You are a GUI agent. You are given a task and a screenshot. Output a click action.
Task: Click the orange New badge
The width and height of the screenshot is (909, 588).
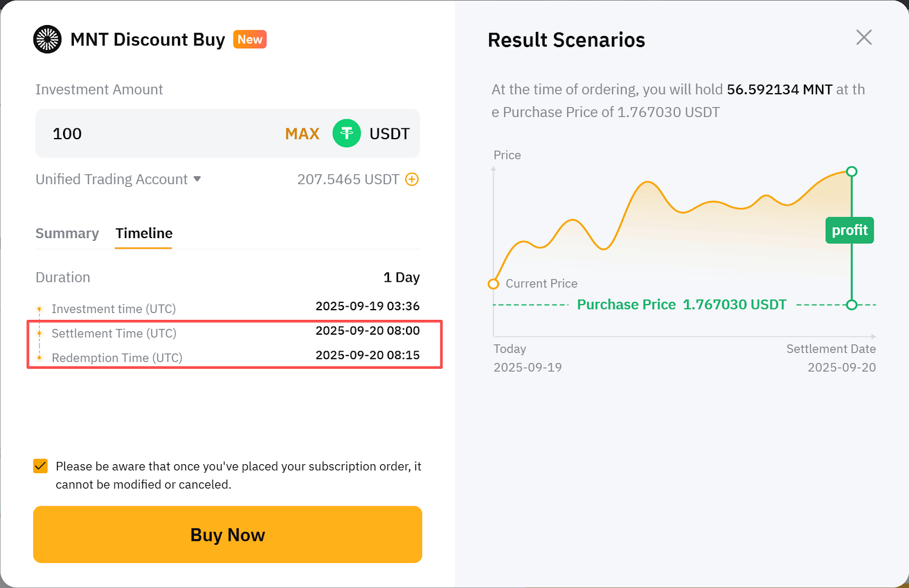point(250,39)
